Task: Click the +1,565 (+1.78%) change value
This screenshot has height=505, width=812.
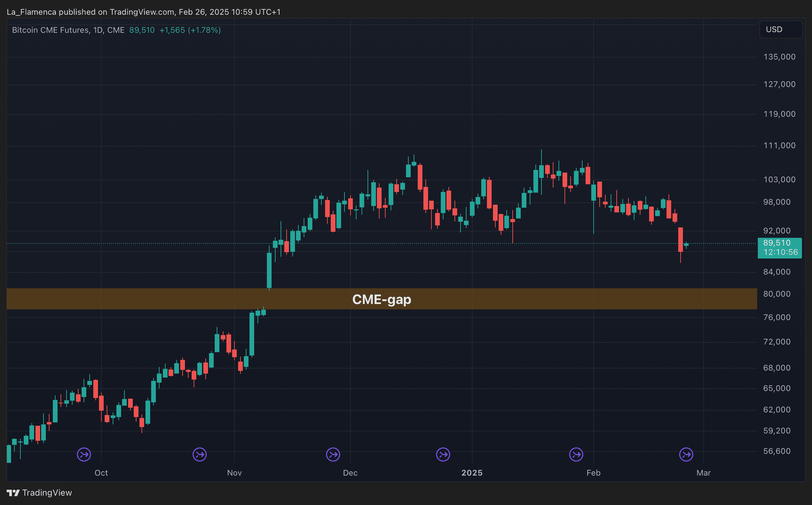Action: [190, 30]
